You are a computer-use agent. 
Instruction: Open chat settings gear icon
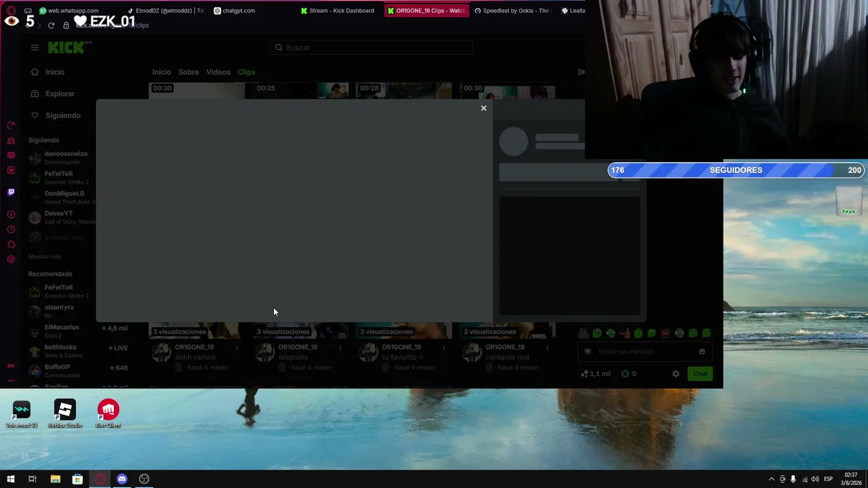(x=675, y=373)
